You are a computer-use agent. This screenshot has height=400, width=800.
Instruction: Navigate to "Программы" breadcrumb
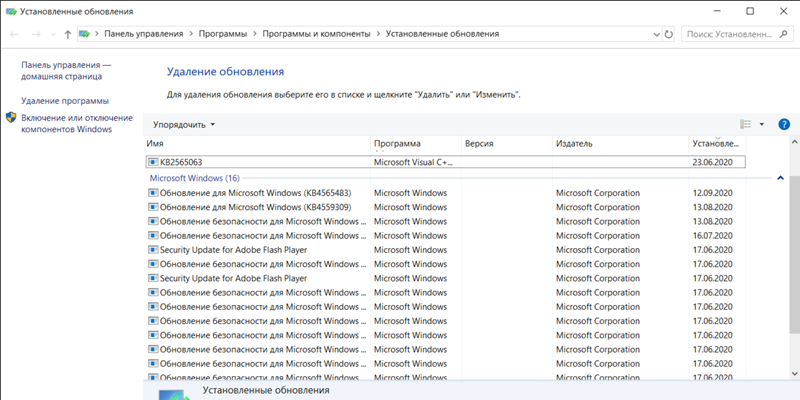(x=222, y=34)
